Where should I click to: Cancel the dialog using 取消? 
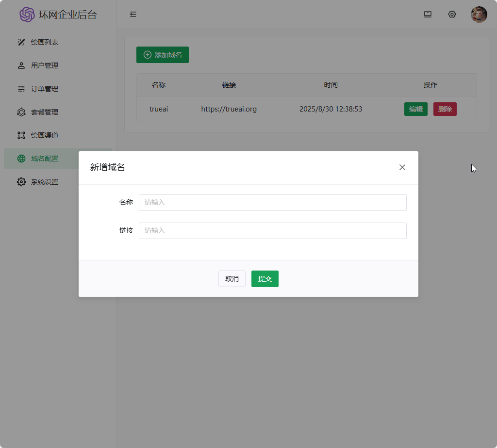[232, 279]
